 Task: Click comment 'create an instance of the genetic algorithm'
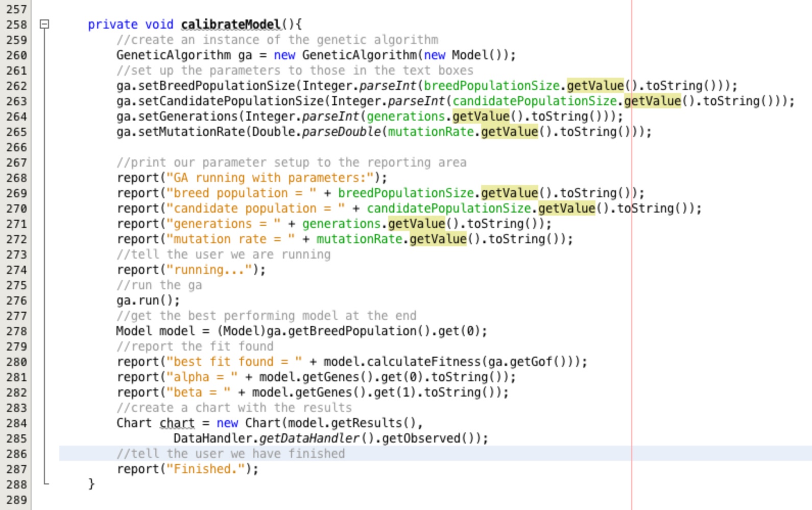(277, 40)
